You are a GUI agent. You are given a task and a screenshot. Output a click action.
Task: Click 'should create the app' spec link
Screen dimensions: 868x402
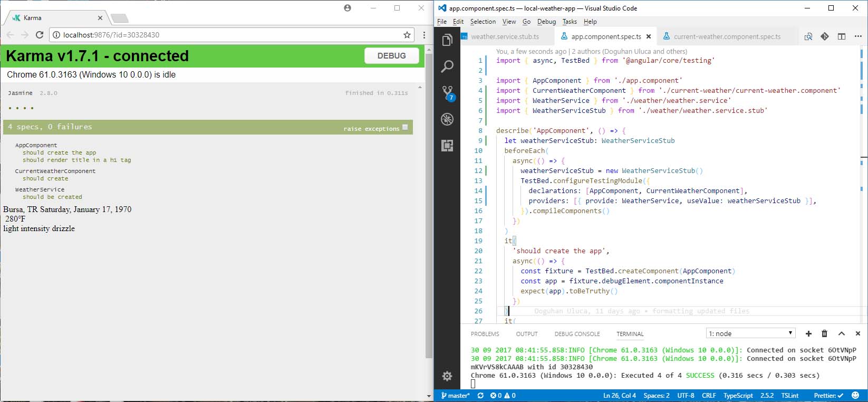(59, 152)
